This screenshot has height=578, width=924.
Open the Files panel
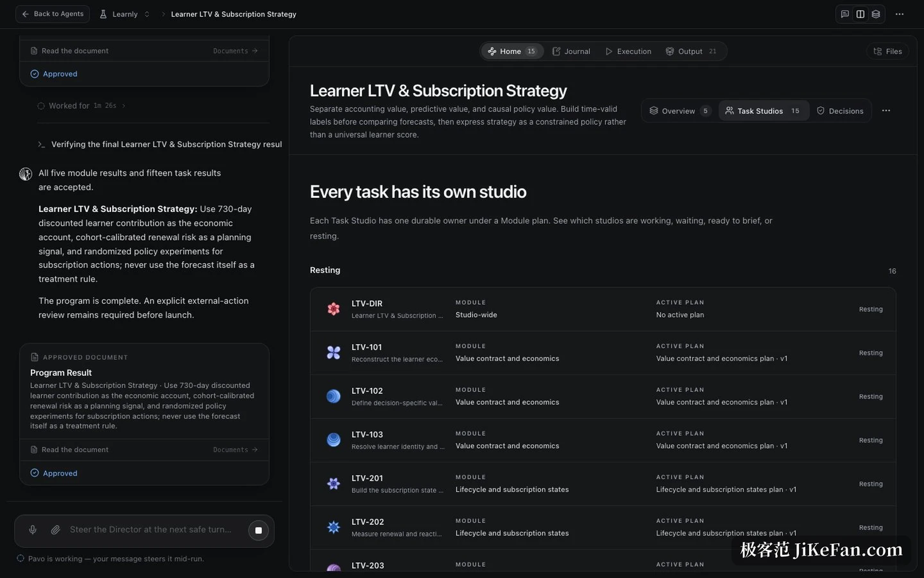click(x=887, y=51)
